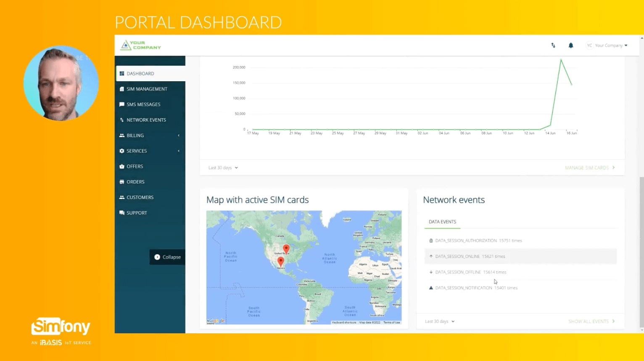The height and width of the screenshot is (361, 644).
Task: Click the Show All Events link
Action: coord(588,321)
